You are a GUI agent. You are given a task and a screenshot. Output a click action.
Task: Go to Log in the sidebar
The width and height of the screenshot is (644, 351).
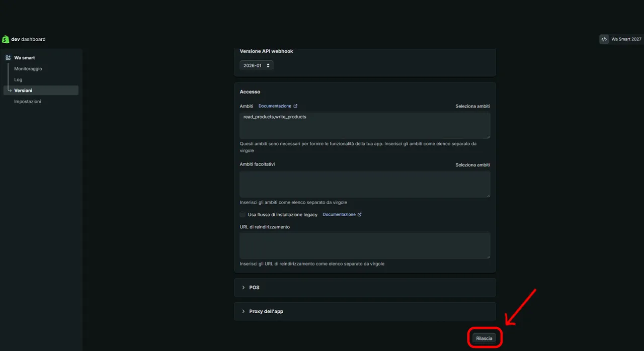point(18,79)
